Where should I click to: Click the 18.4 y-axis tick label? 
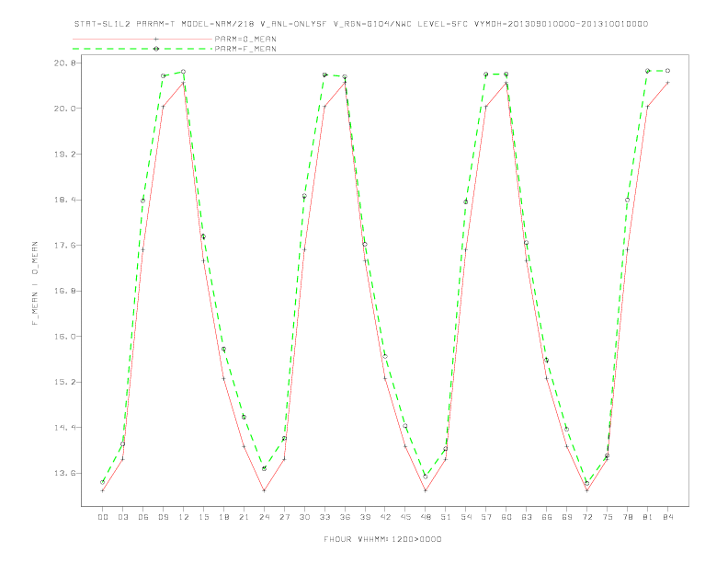[x=64, y=200]
